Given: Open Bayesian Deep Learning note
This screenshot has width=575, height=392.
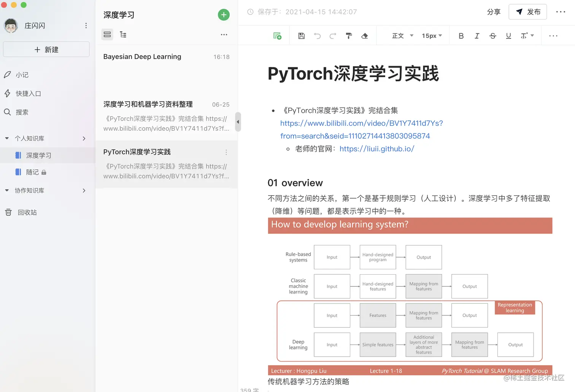Looking at the screenshot, I should coord(167,69).
